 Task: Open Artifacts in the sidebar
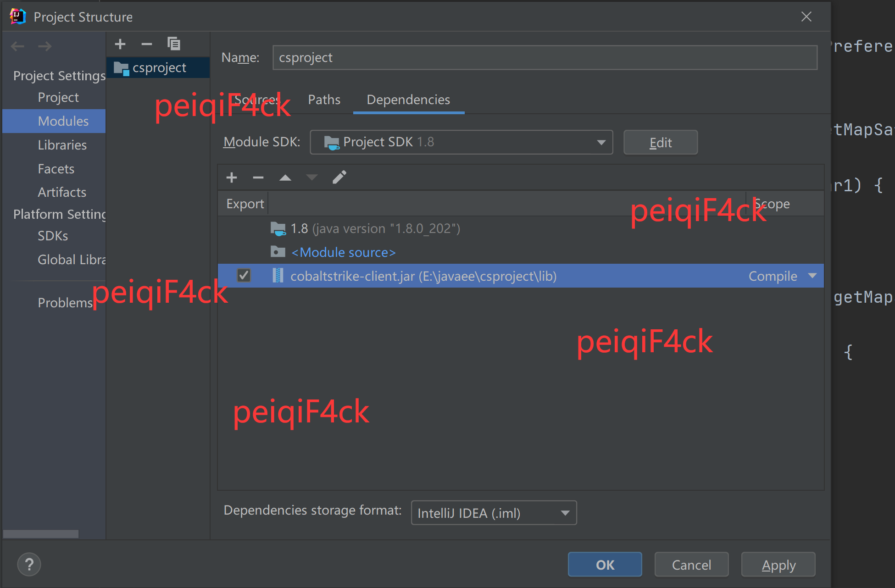click(x=62, y=192)
